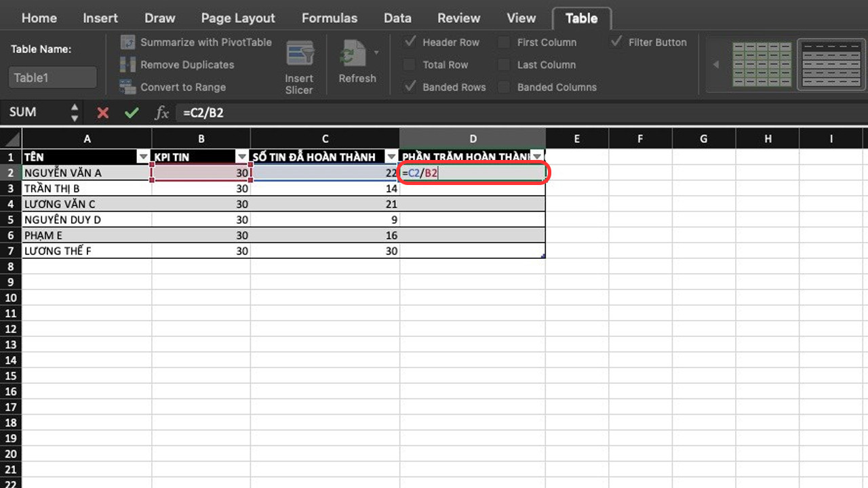Screen dimensions: 868x488
Task: Click the Summarize with PivotTable label
Action: click(x=206, y=42)
